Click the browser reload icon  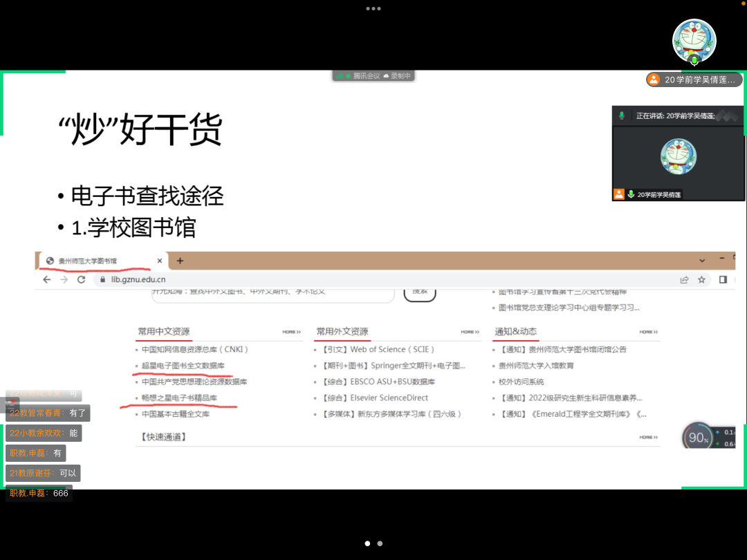point(81,280)
